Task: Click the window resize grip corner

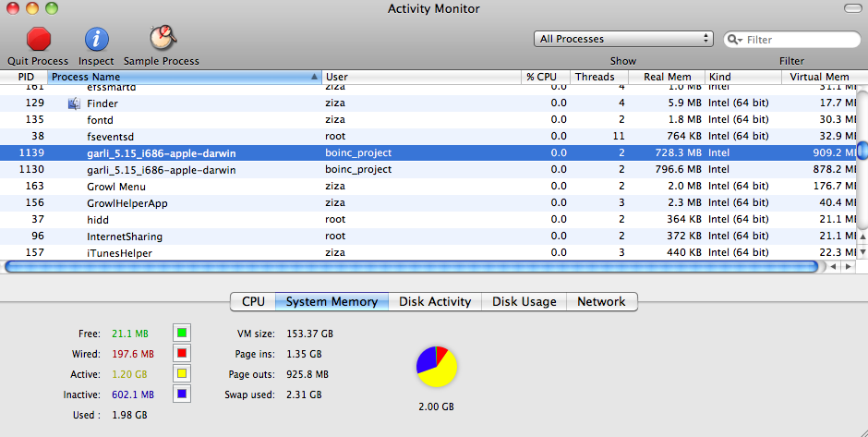Action: click(862, 431)
